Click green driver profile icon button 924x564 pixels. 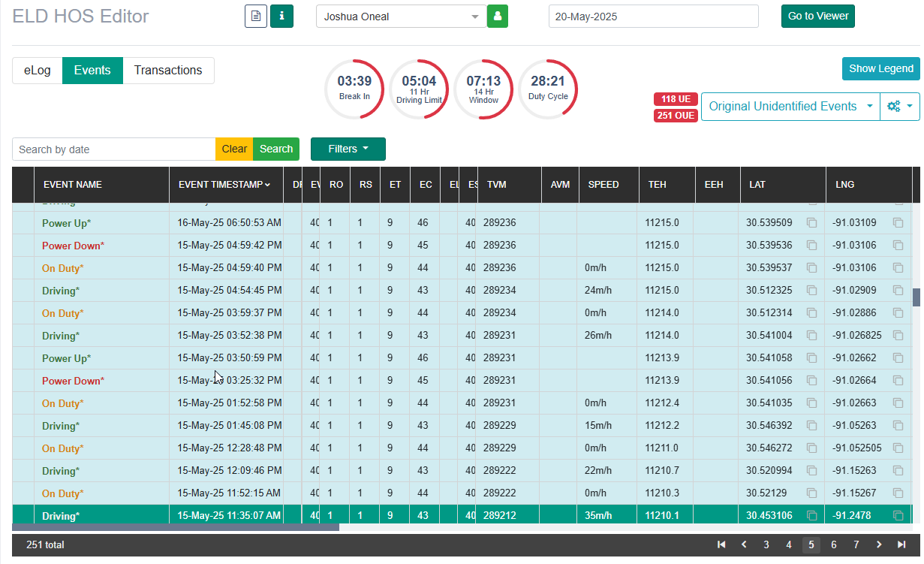tap(498, 16)
